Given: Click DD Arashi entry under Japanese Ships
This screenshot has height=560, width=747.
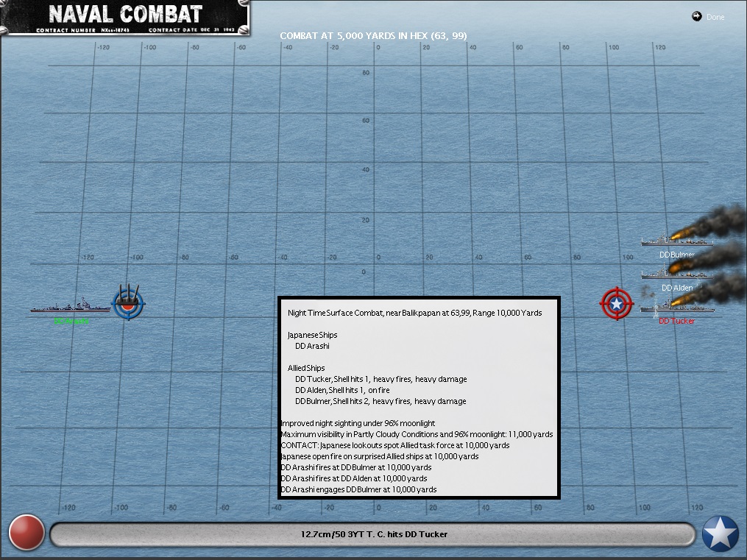Looking at the screenshot, I should (x=312, y=346).
